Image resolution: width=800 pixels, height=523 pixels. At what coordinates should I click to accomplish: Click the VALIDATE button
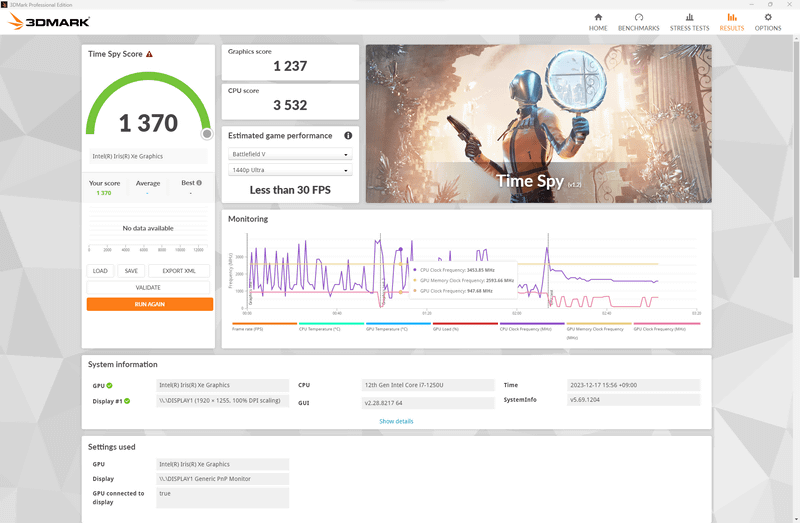tap(148, 288)
